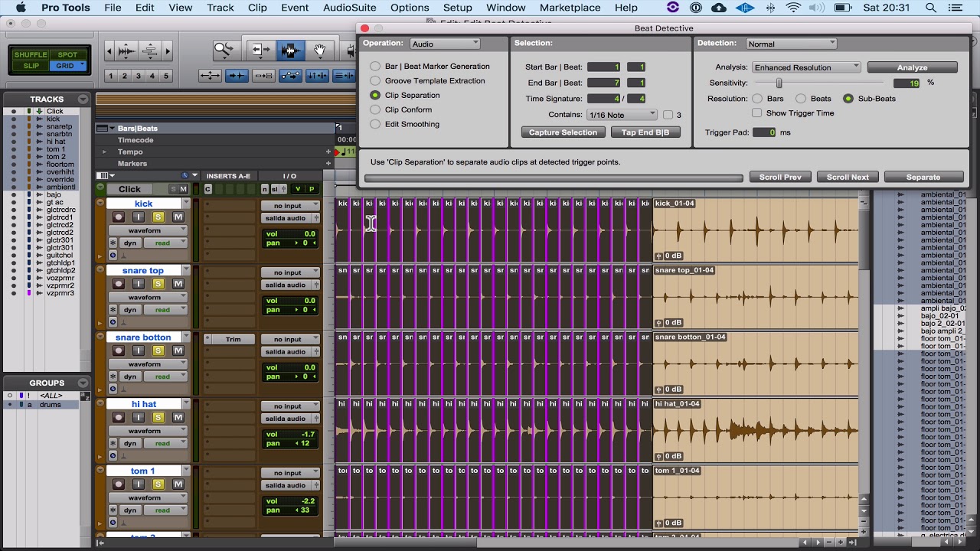Screen dimensions: 980x551
Task: Open the Detection Normal dropdown
Action: (x=791, y=44)
